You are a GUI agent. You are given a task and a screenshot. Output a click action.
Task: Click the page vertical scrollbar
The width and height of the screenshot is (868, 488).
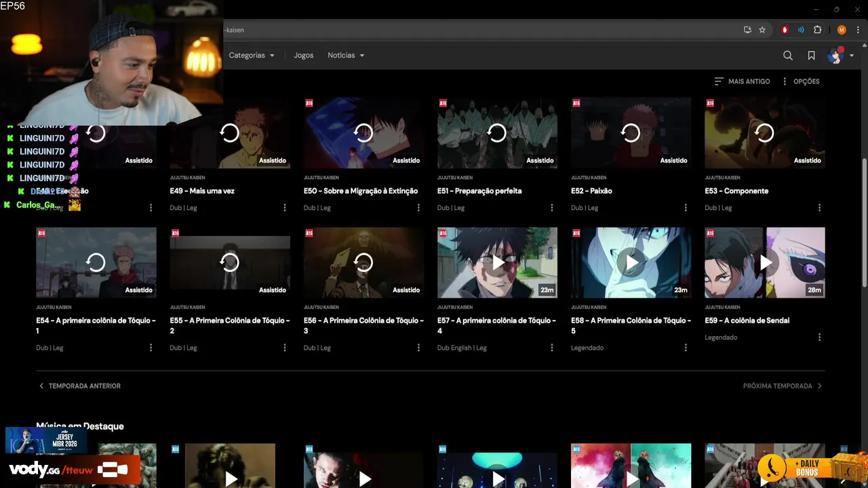click(x=864, y=224)
